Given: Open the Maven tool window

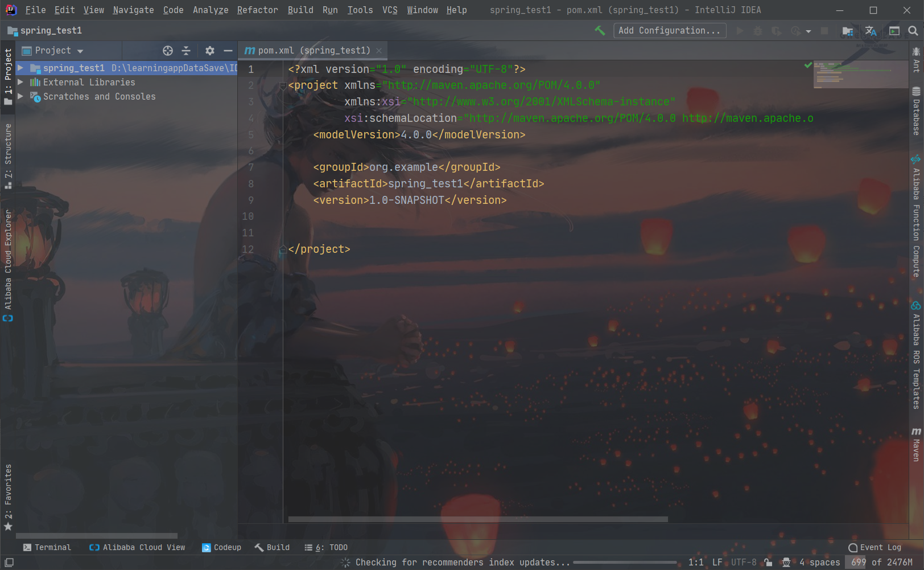Looking at the screenshot, I should click(916, 444).
